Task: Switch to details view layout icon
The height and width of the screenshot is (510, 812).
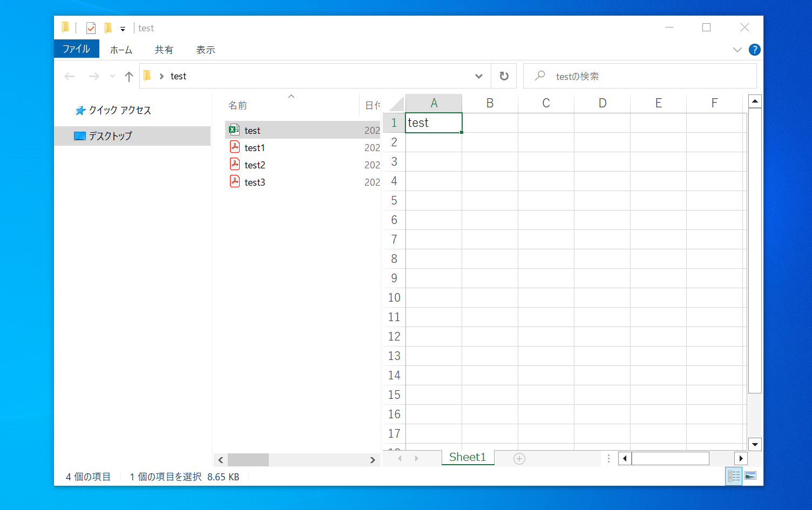Action: [x=734, y=476]
